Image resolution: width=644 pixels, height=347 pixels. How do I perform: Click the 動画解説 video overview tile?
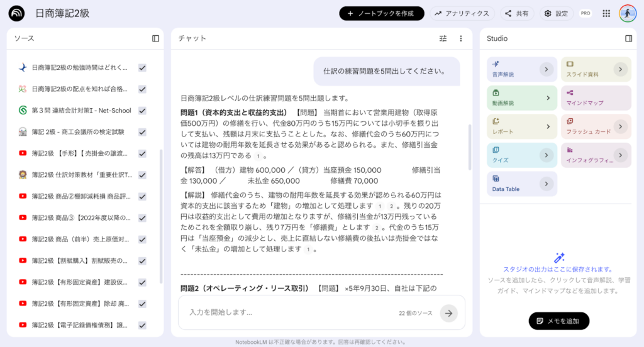pyautogui.click(x=521, y=97)
